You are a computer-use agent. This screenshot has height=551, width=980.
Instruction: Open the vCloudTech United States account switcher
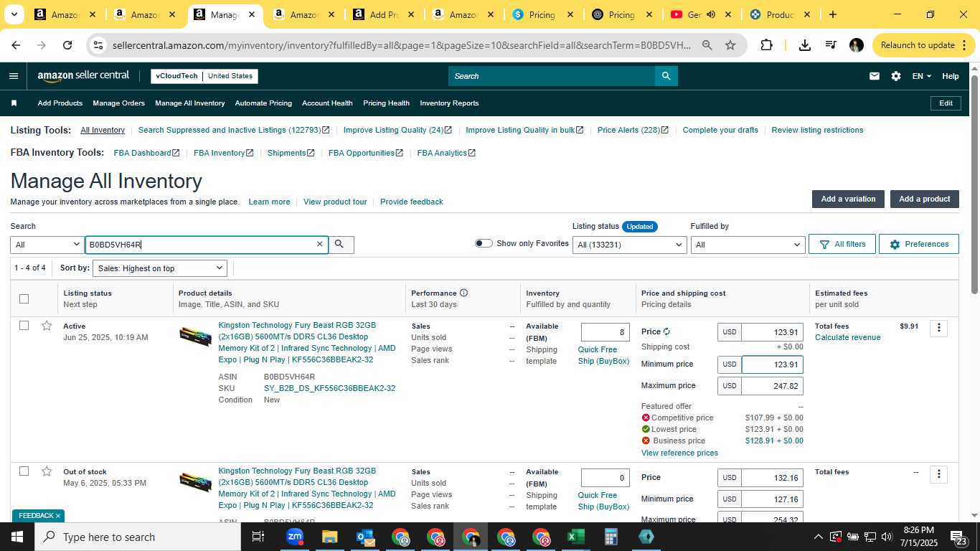point(204,76)
